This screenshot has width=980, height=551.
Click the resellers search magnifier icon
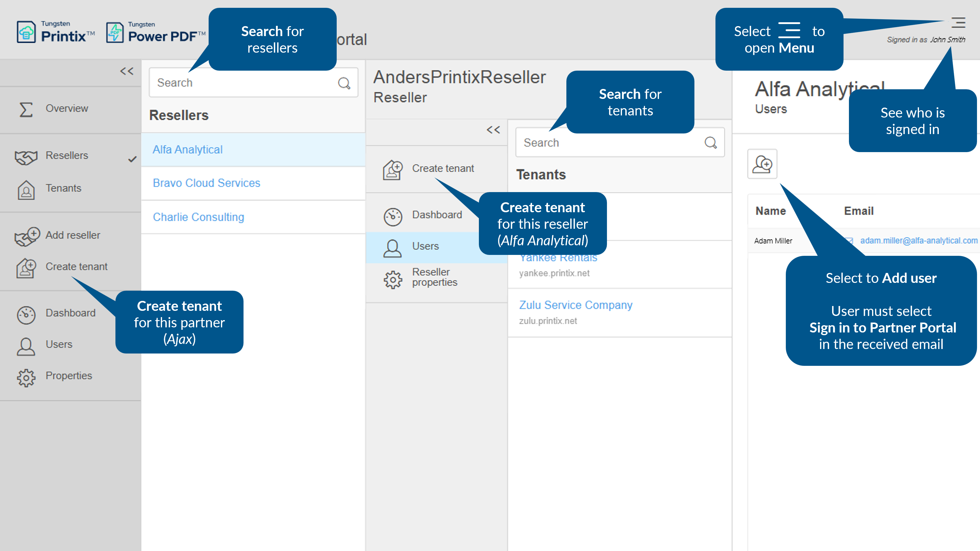[344, 83]
